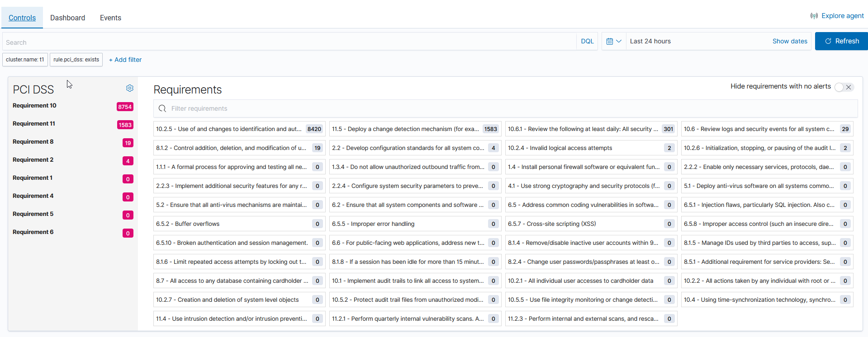The height and width of the screenshot is (337, 868).
Task: Expand the date quick menu chevron
Action: point(619,41)
